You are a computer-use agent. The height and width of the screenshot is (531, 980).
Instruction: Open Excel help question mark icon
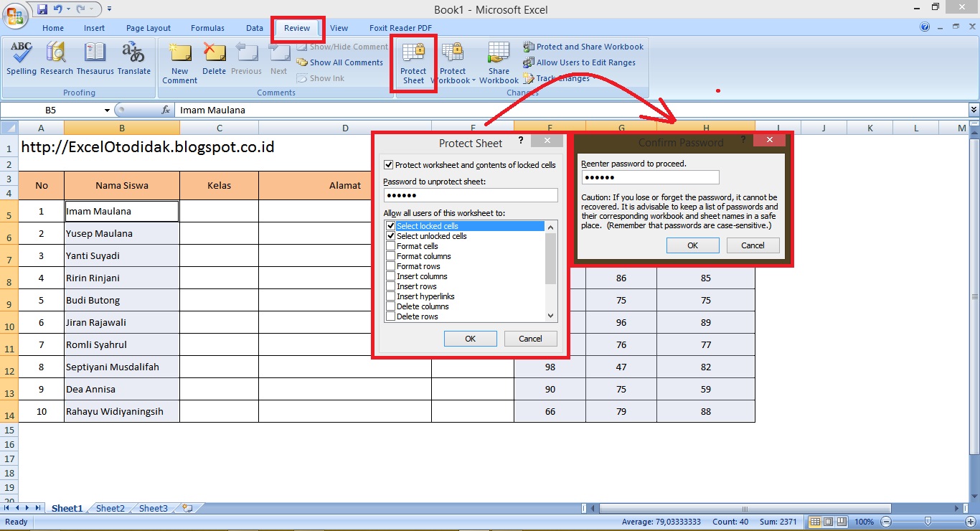(925, 27)
